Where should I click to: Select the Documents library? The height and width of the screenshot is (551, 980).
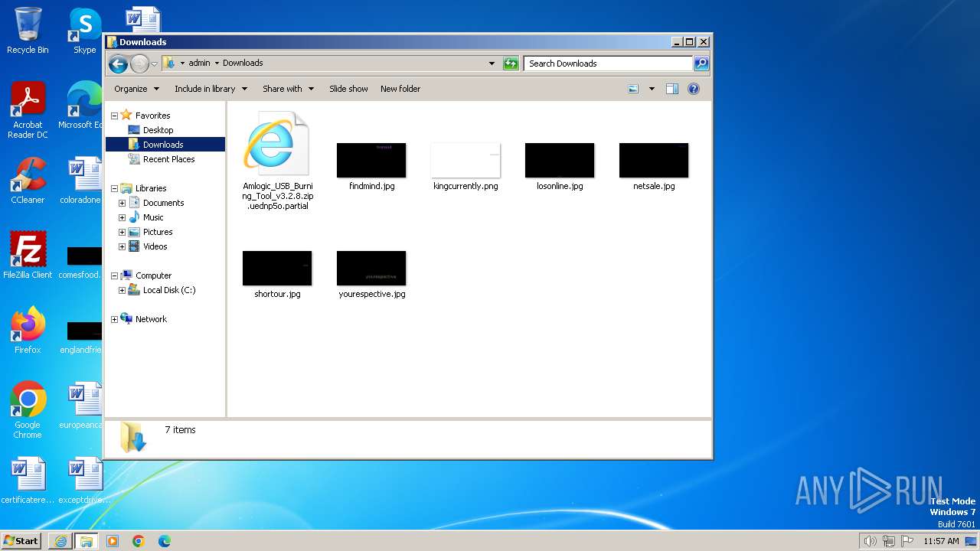(x=163, y=203)
